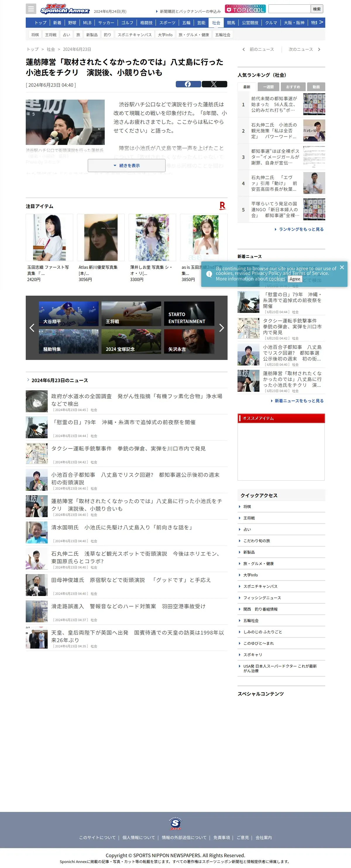This screenshot has height=868, width=351.
Task: Open quick access スポキャリ link
Action: pos(253,655)
